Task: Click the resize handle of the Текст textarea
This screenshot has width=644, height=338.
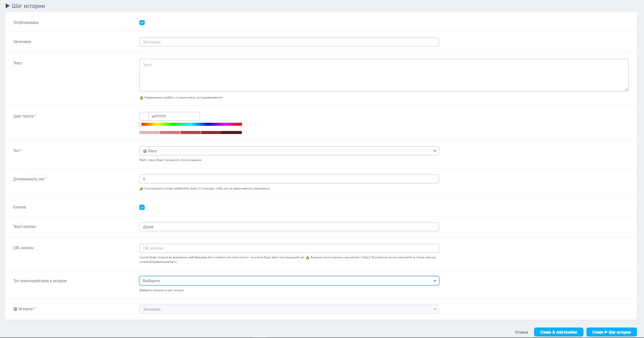Action: point(626,89)
